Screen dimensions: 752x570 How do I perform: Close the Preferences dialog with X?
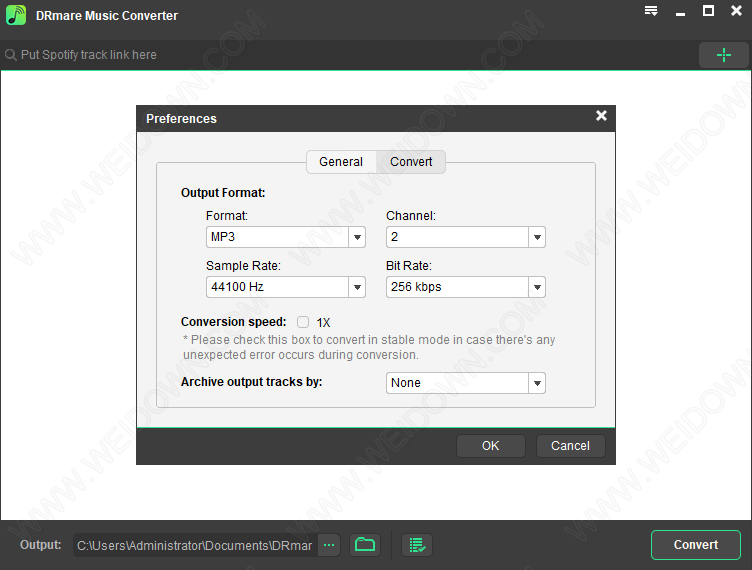coord(601,116)
